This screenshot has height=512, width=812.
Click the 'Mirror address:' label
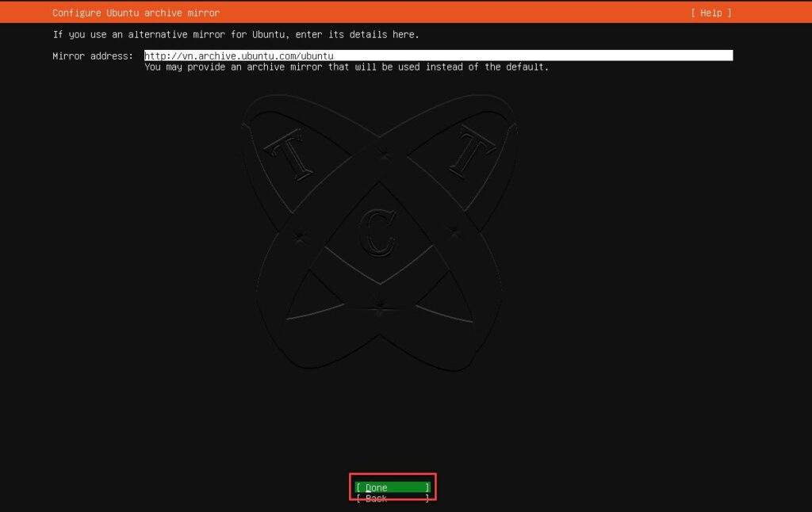point(93,56)
